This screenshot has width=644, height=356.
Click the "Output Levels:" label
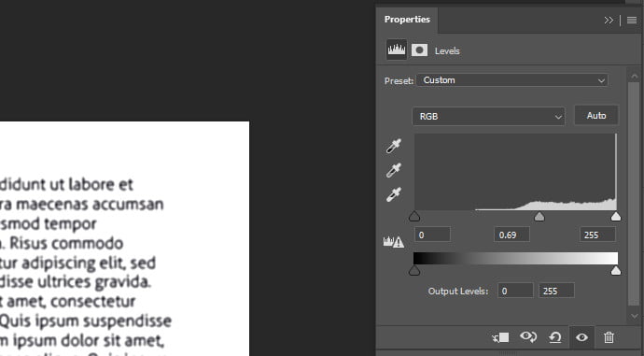458,291
